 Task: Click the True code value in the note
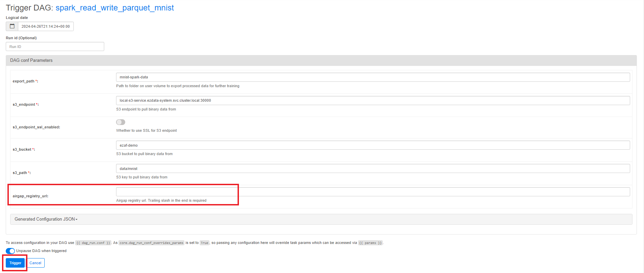[x=205, y=243]
